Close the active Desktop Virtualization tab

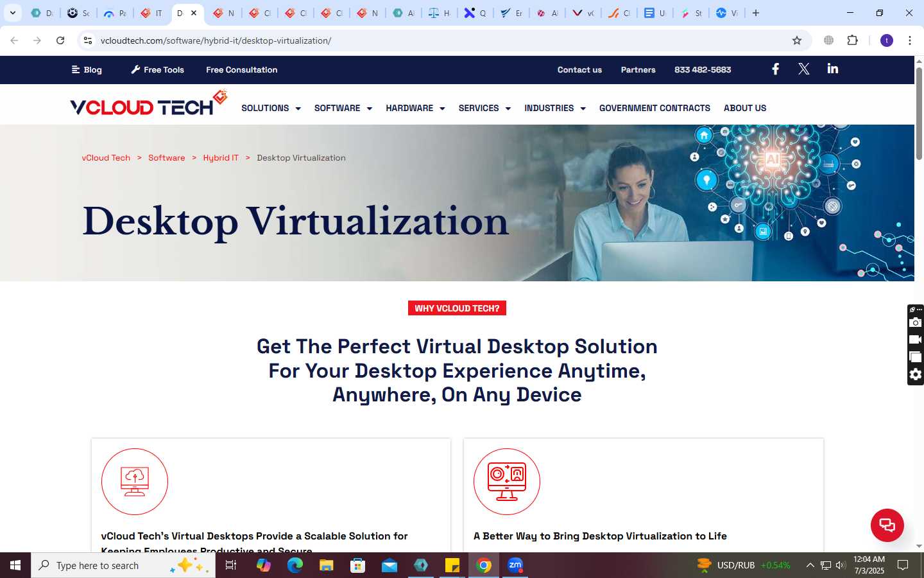pos(194,13)
